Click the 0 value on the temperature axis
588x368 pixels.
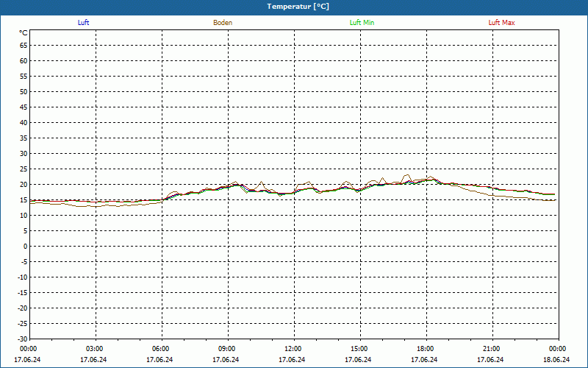coord(26,247)
